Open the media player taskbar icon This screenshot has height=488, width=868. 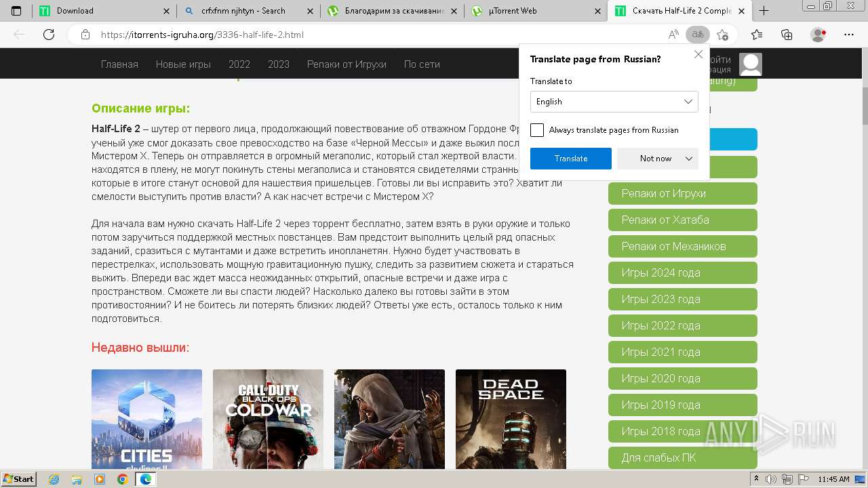[x=100, y=479]
